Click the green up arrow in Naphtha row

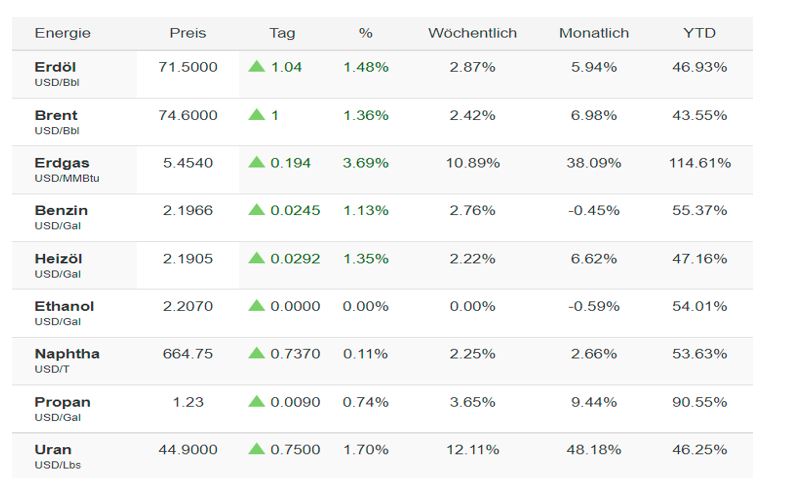pos(257,353)
